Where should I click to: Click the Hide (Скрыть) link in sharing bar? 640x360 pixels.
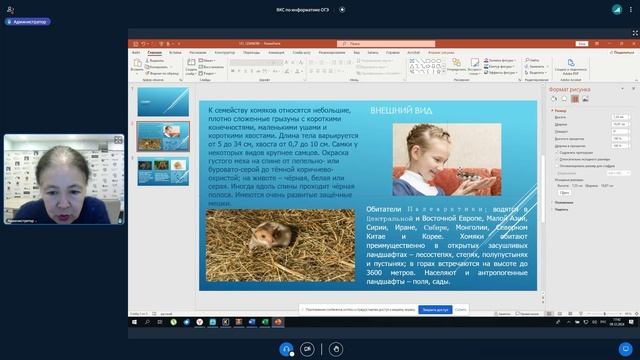pyautogui.click(x=460, y=310)
